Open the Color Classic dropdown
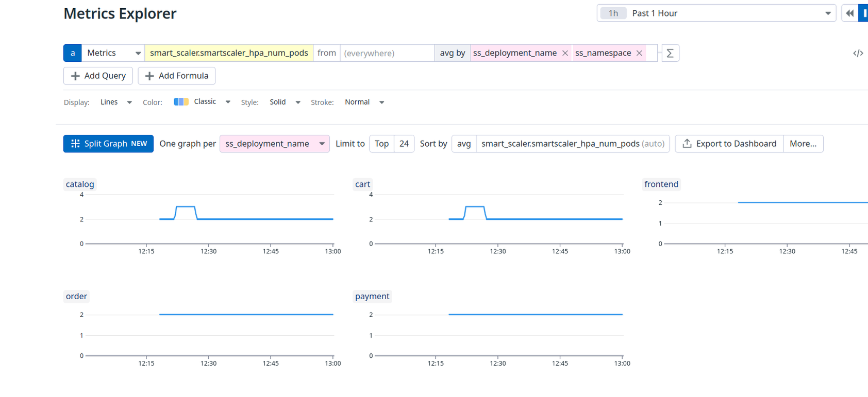Image resolution: width=868 pixels, height=397 pixels. (x=202, y=102)
